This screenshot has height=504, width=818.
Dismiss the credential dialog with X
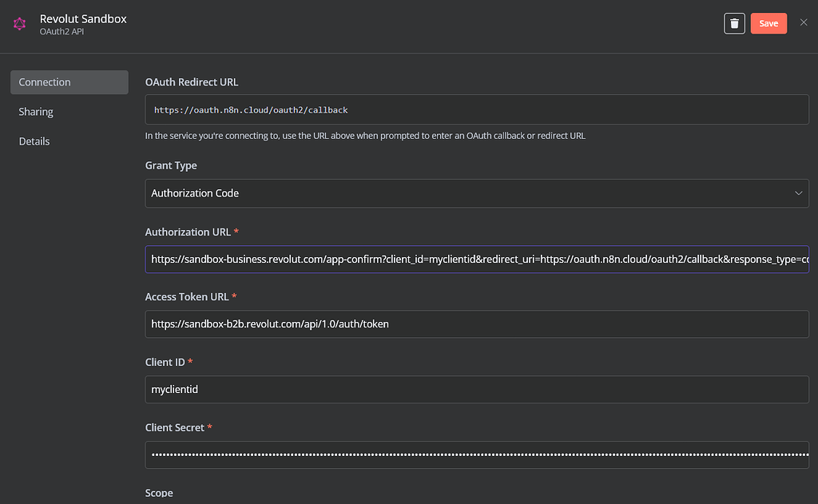pos(804,22)
